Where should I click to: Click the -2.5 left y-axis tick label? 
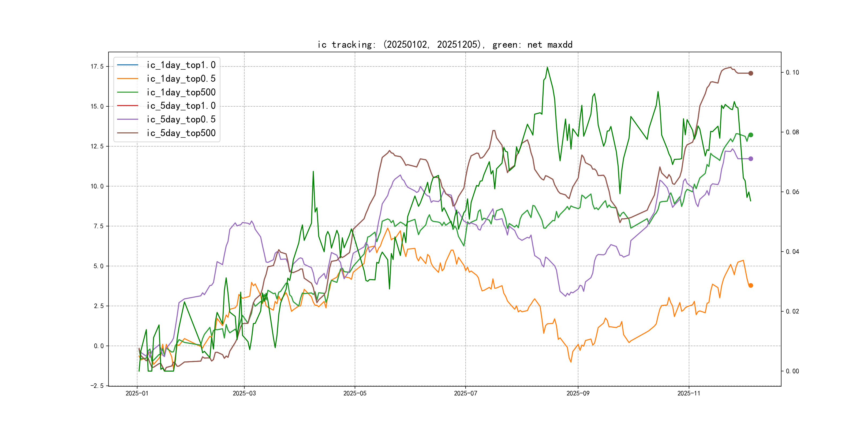click(x=97, y=386)
